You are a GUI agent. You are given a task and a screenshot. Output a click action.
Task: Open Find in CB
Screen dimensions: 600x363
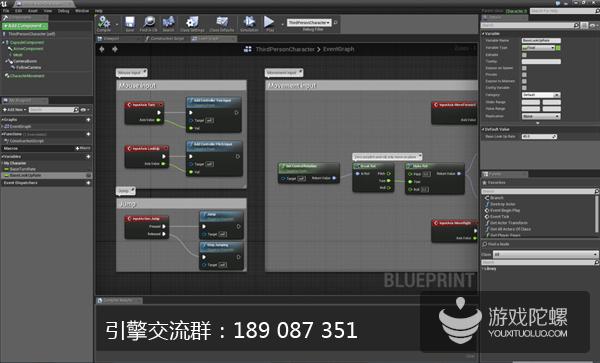coord(148,23)
